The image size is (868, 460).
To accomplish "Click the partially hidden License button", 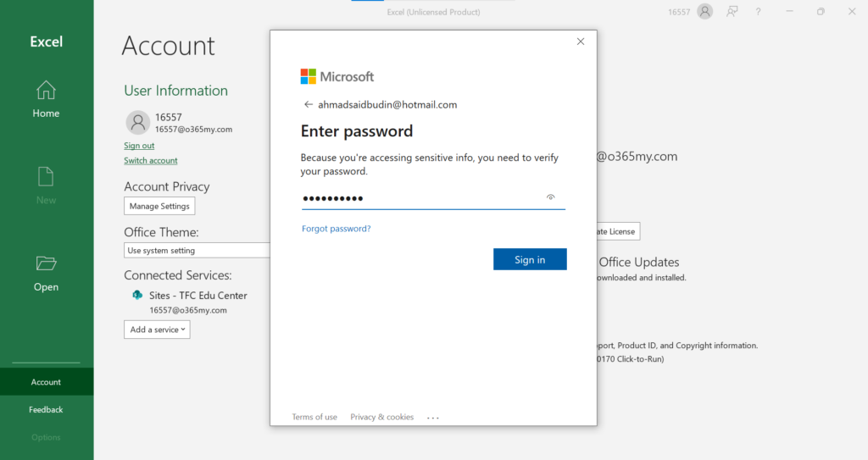I will 618,231.
